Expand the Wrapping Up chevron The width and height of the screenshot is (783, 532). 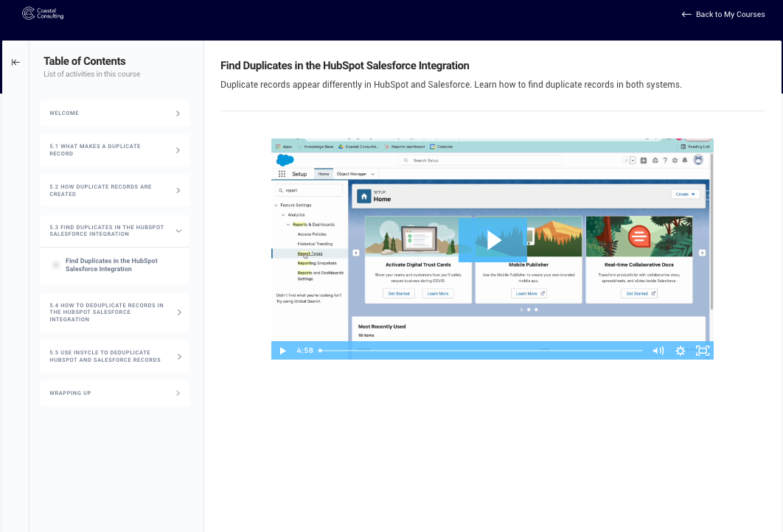[x=178, y=393]
